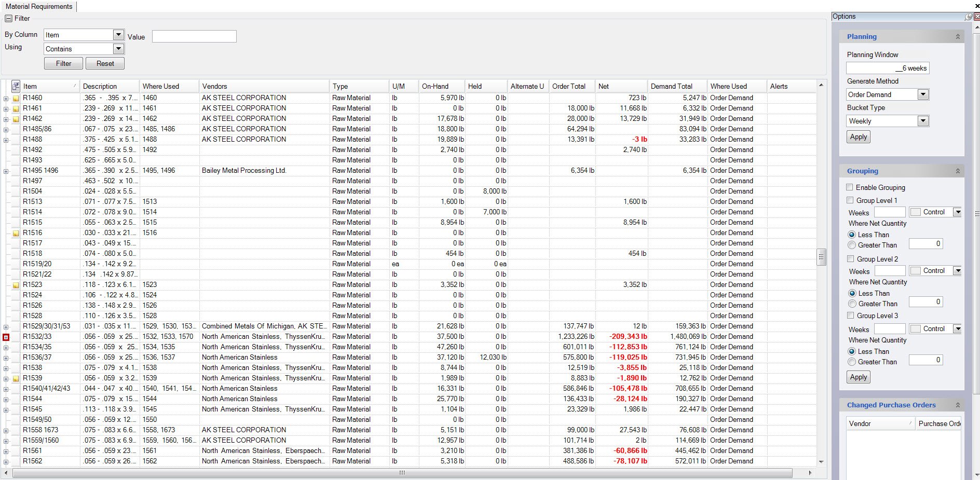Viewport: 980px width, 480px height.
Task: Expand the R1562 row
Action: [x=6, y=461]
